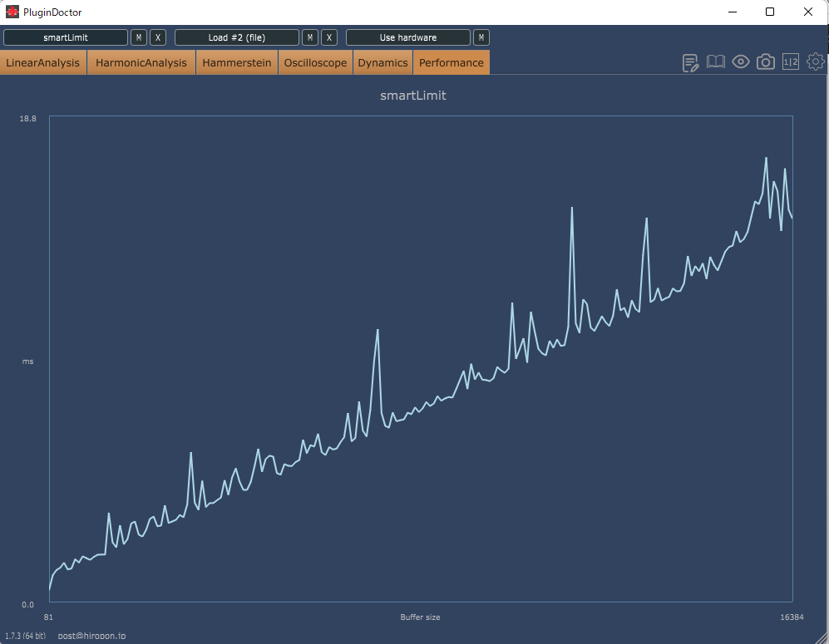Click the post@hiropon.jp status text
829x644 pixels.
92,636
